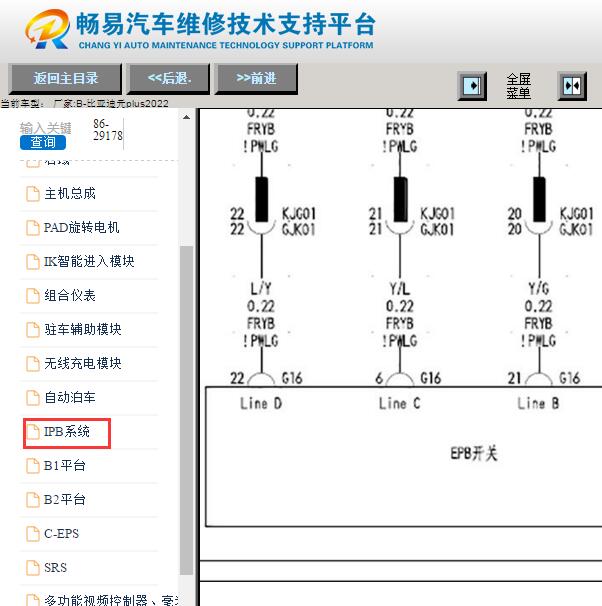
Task: Click the single-arrow panel icon
Action: pyautogui.click(x=472, y=86)
